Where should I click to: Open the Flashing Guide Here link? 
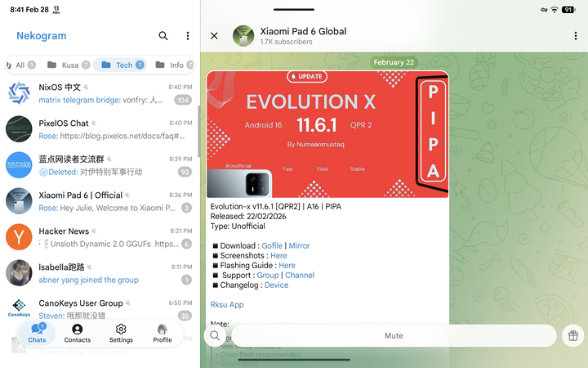pyautogui.click(x=287, y=265)
